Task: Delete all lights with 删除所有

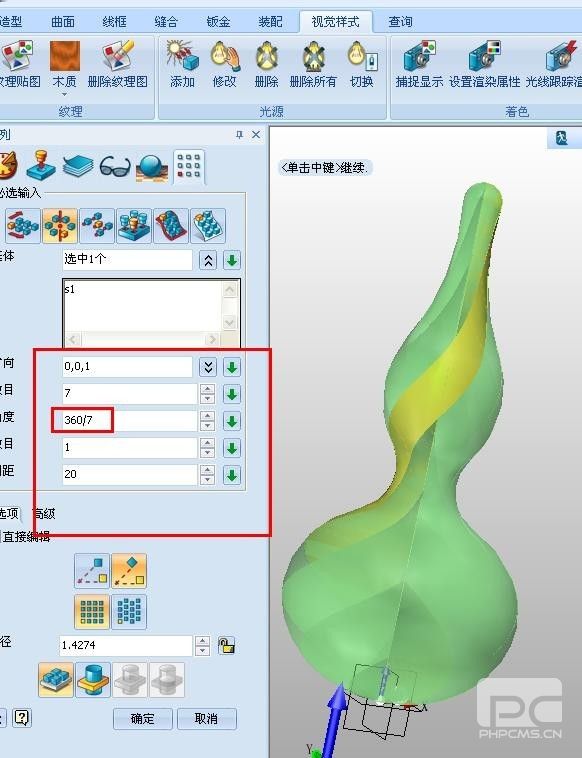Action: pyautogui.click(x=313, y=65)
